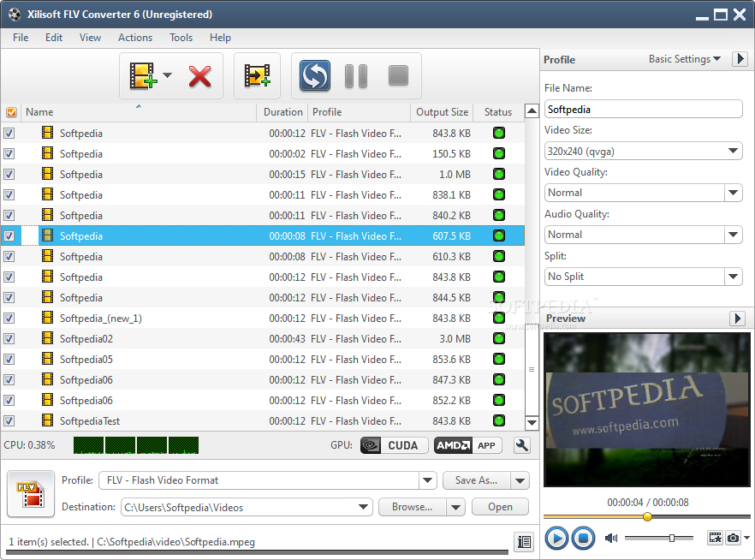Open the Tools menu

(181, 38)
